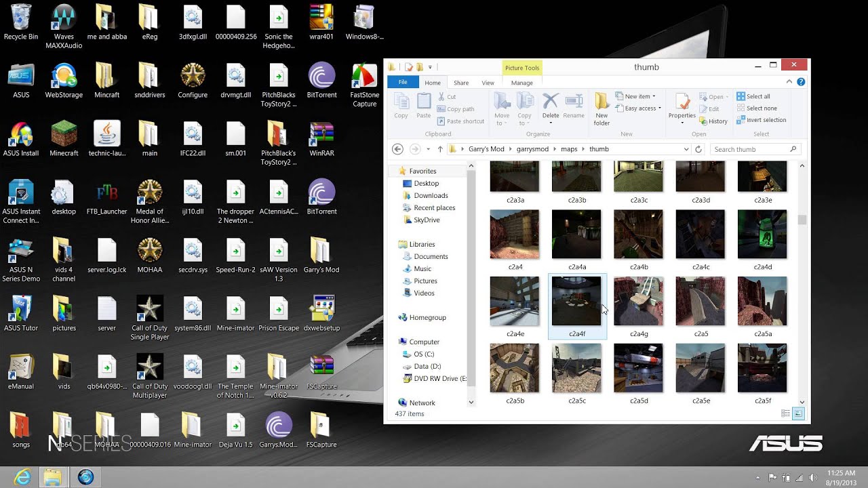Open File Explorer from the taskbar

click(53, 477)
